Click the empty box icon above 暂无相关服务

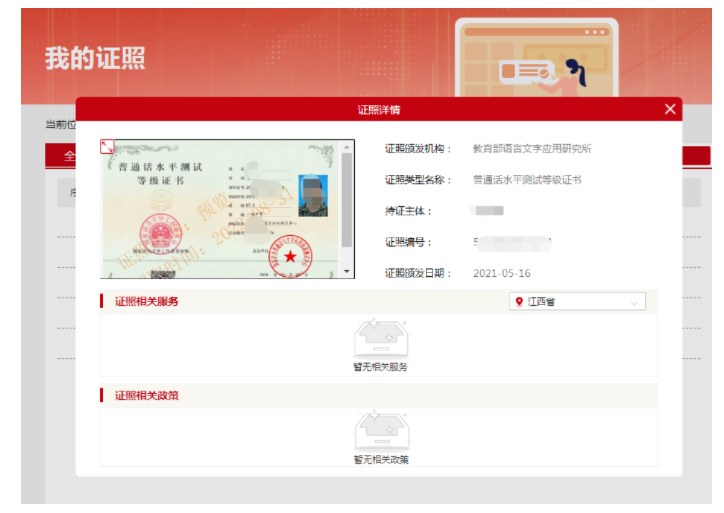(x=379, y=338)
